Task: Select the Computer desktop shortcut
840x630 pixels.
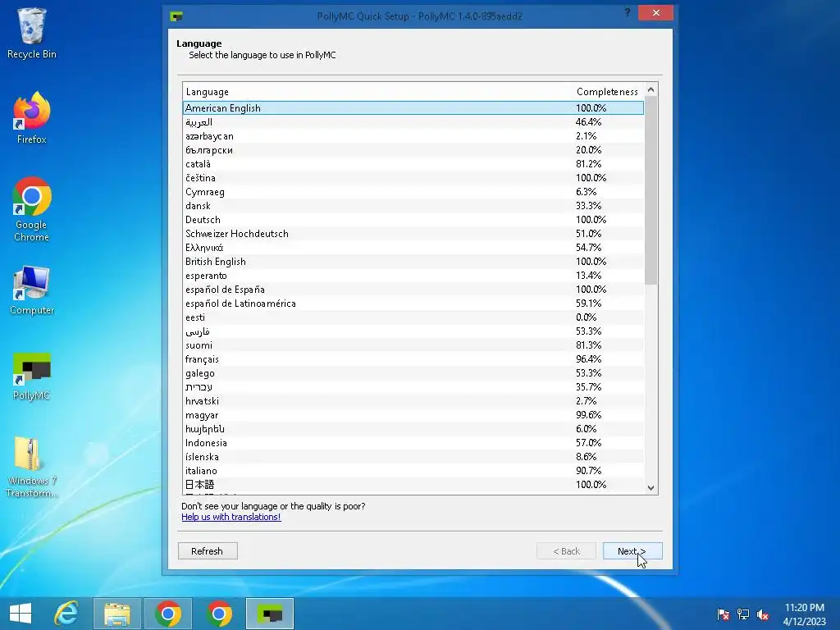Action: coord(32,290)
